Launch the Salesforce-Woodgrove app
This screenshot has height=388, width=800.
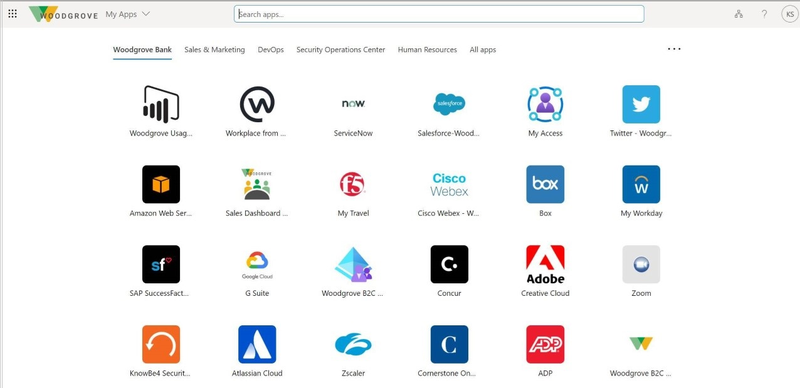449,104
